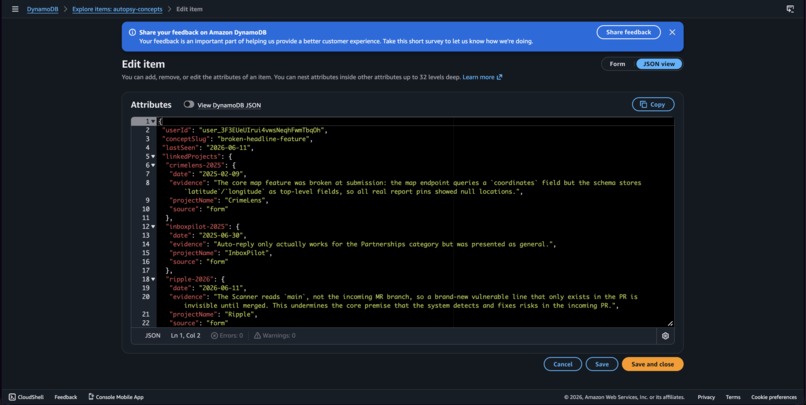806x405 pixels.
Task: Click the Cancel button
Action: 563,364
